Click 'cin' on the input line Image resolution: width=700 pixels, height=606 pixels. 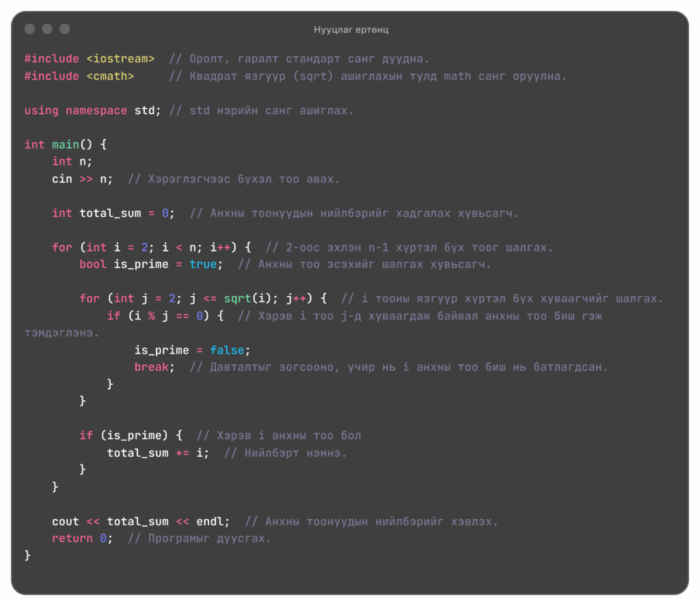62,179
